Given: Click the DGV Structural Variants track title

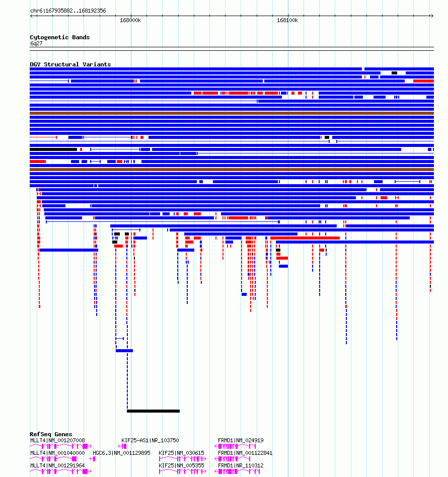Looking at the screenshot, I should tap(70, 64).
